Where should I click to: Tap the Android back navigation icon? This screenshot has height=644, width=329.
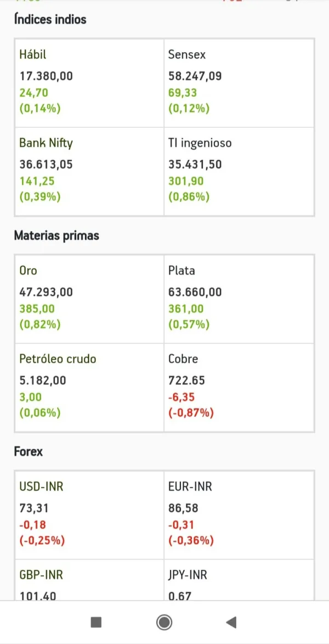[x=231, y=622]
